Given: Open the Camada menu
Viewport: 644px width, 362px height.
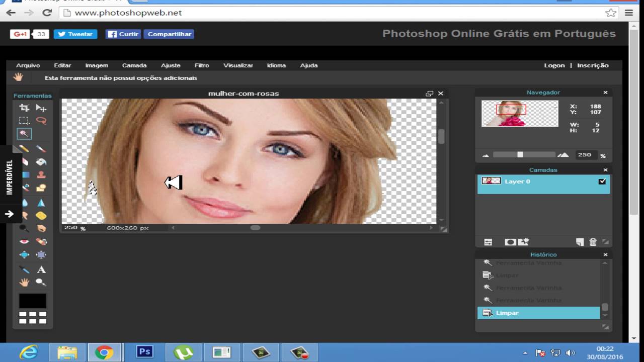Looking at the screenshot, I should tap(134, 65).
